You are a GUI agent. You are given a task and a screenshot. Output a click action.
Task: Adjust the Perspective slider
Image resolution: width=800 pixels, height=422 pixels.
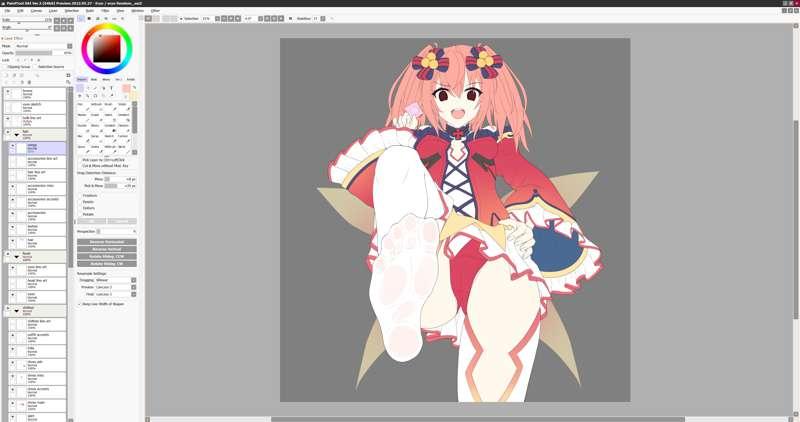point(116,232)
